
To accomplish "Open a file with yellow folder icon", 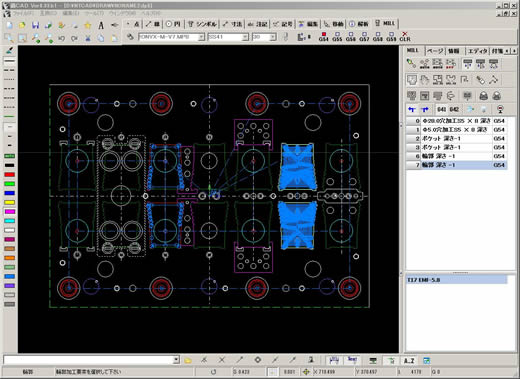I will click(22, 25).
